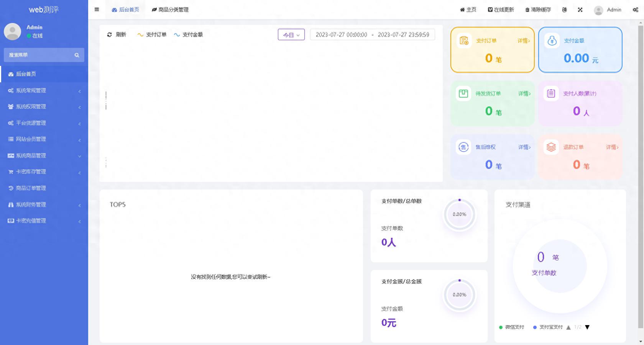This screenshot has width=644, height=345.
Task: Toggle the 支付金额 chart legend
Action: pyautogui.click(x=188, y=34)
